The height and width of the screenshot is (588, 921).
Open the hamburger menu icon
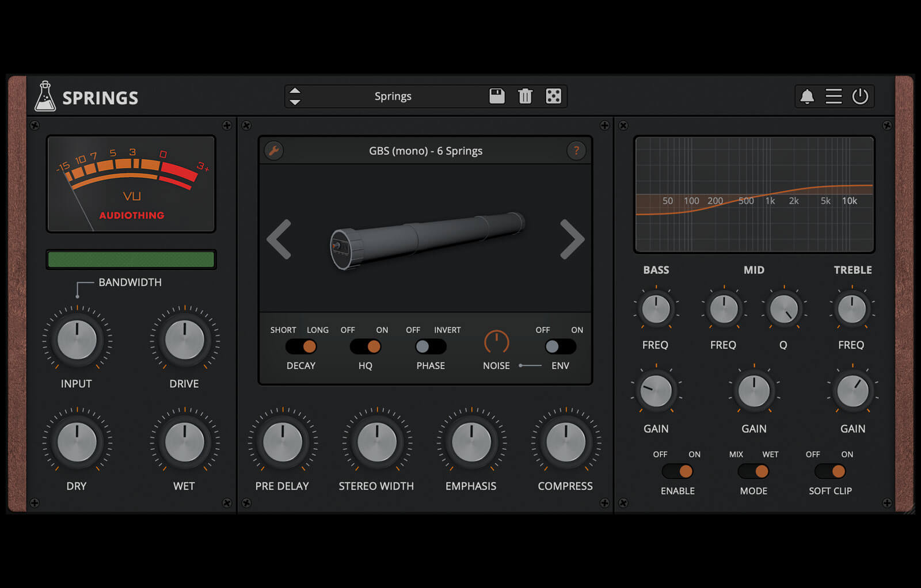[834, 96]
